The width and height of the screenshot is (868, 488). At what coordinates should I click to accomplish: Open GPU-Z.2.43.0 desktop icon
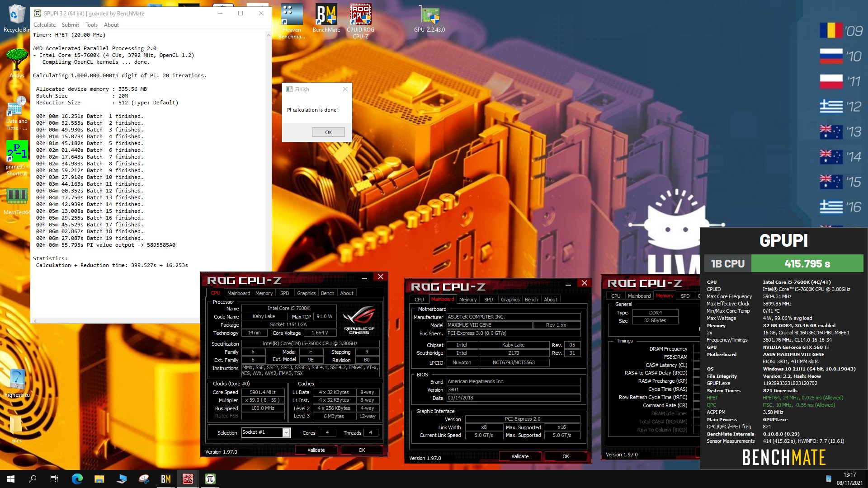429,18
